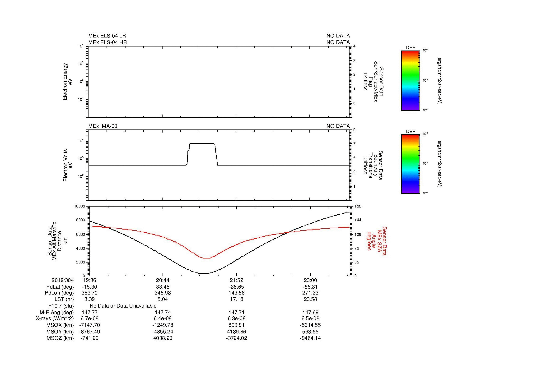The width and height of the screenshot is (555, 392).
Task: Click the PdLon value '345.93'
Action: (163, 293)
